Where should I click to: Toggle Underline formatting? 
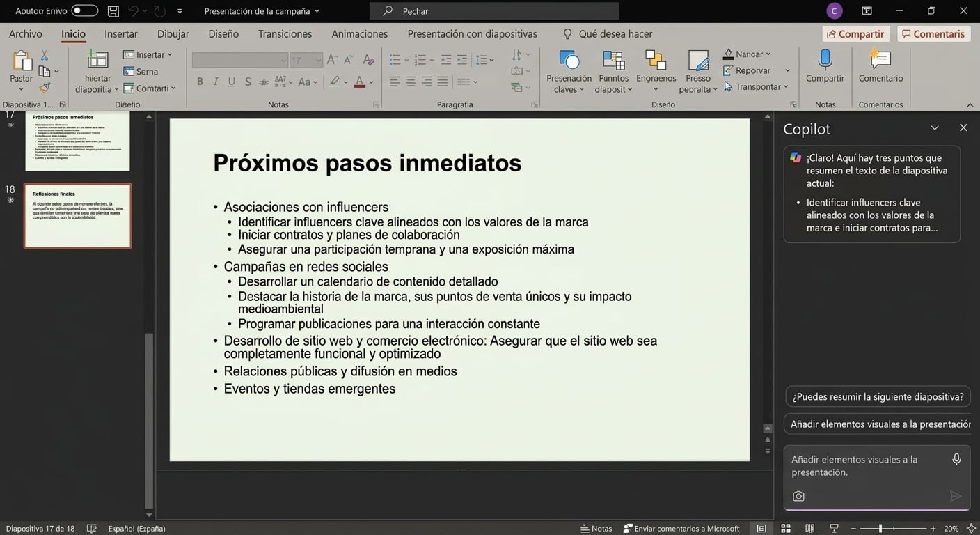pos(232,82)
